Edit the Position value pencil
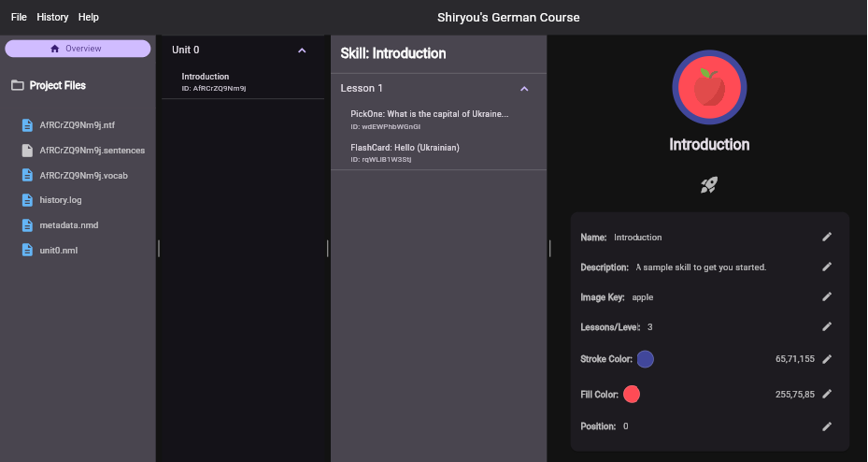Image resolution: width=868 pixels, height=462 pixels. tap(826, 426)
